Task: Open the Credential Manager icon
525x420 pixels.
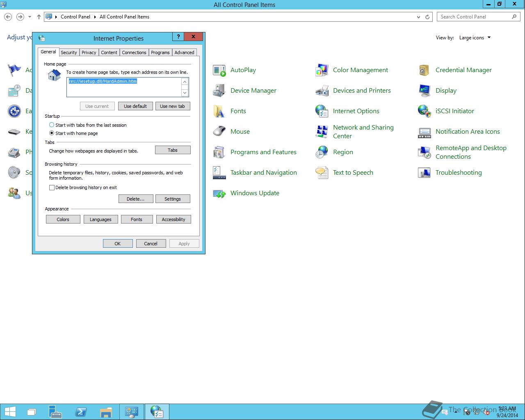Action: click(425, 70)
